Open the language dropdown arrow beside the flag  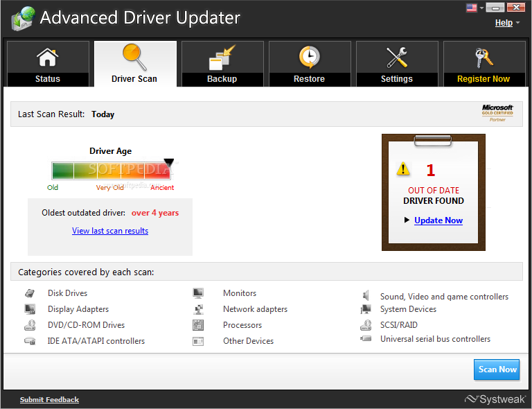(481, 8)
